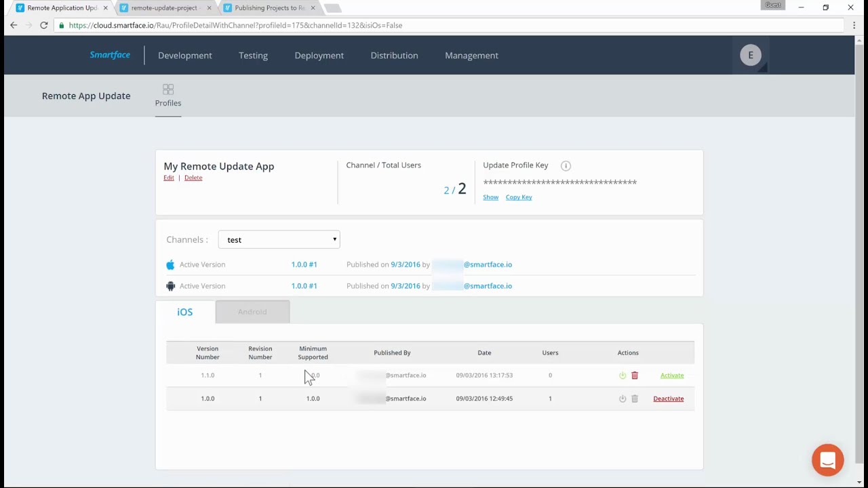Click the Revision Number column header
868x488 pixels.
[260, 352]
